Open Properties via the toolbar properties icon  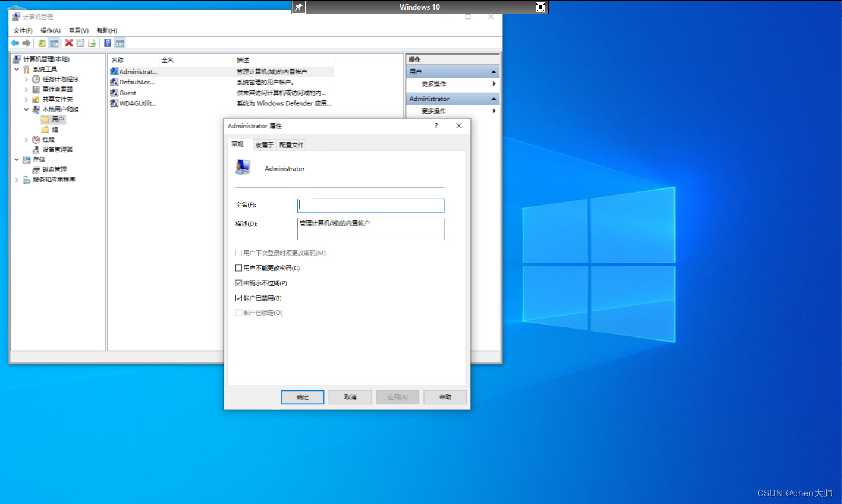point(80,43)
